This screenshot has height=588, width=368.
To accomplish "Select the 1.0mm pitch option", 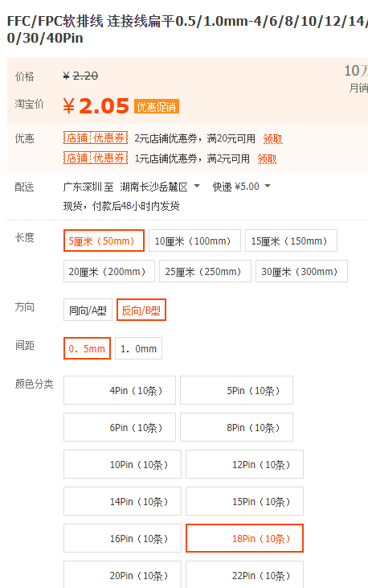I will (x=139, y=348).
